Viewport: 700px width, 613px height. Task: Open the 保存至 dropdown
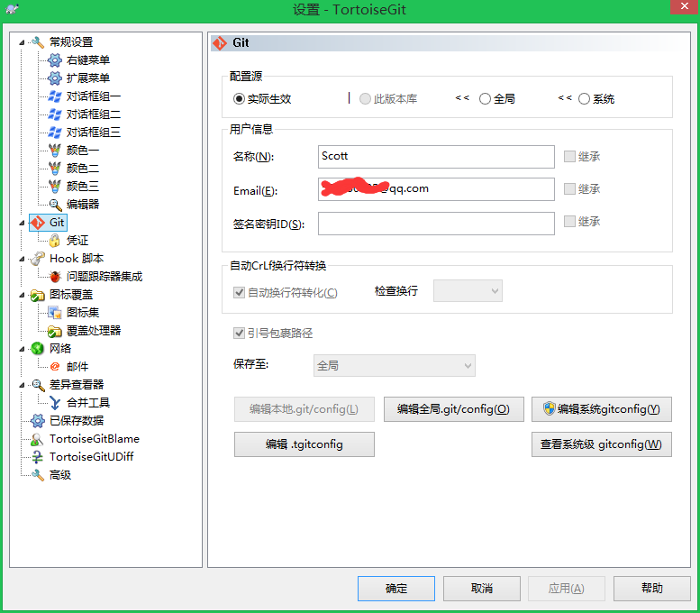[395, 365]
